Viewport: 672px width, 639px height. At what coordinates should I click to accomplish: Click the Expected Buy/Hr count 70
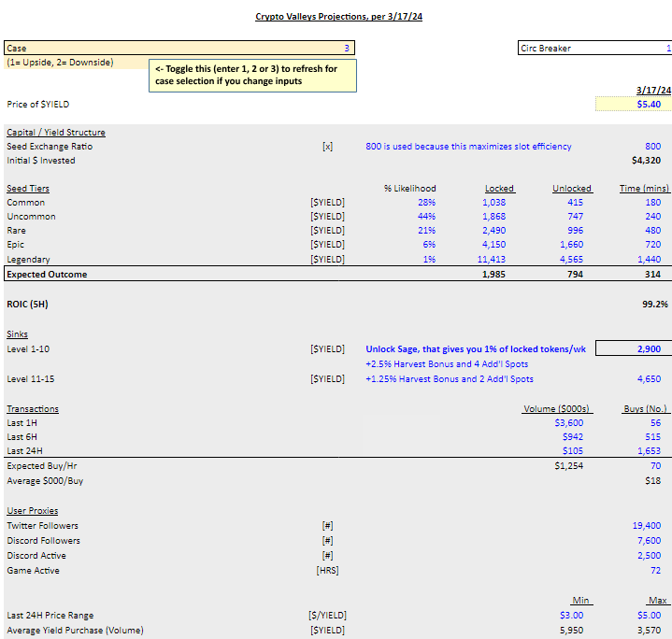tap(655, 465)
